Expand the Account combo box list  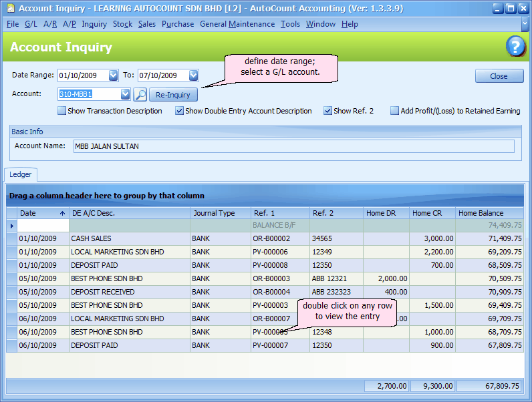(x=125, y=94)
